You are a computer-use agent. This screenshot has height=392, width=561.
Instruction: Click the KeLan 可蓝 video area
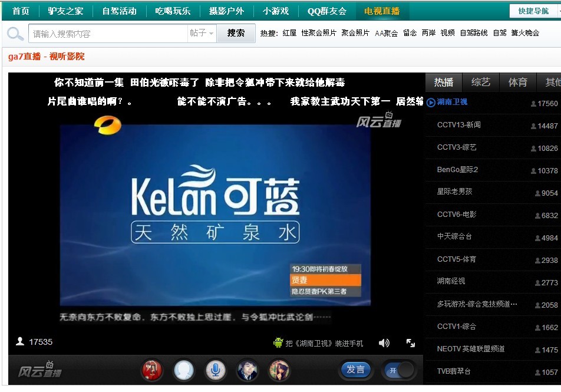(215, 215)
